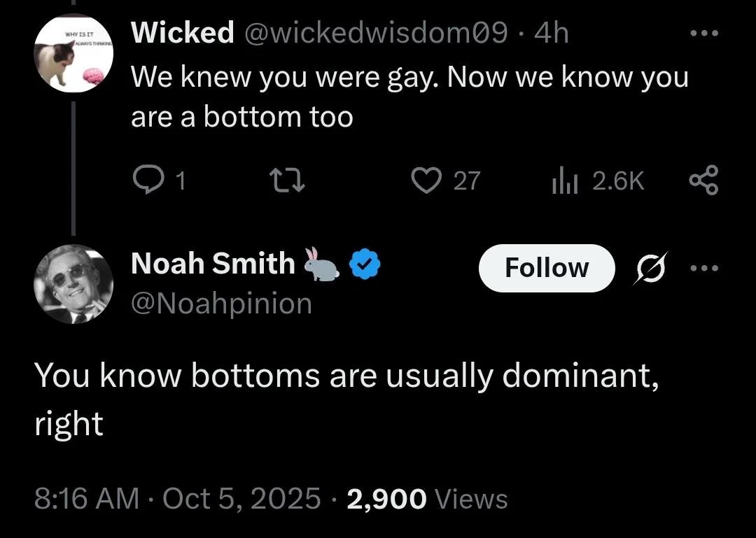Follow Noah Smith

[547, 268]
